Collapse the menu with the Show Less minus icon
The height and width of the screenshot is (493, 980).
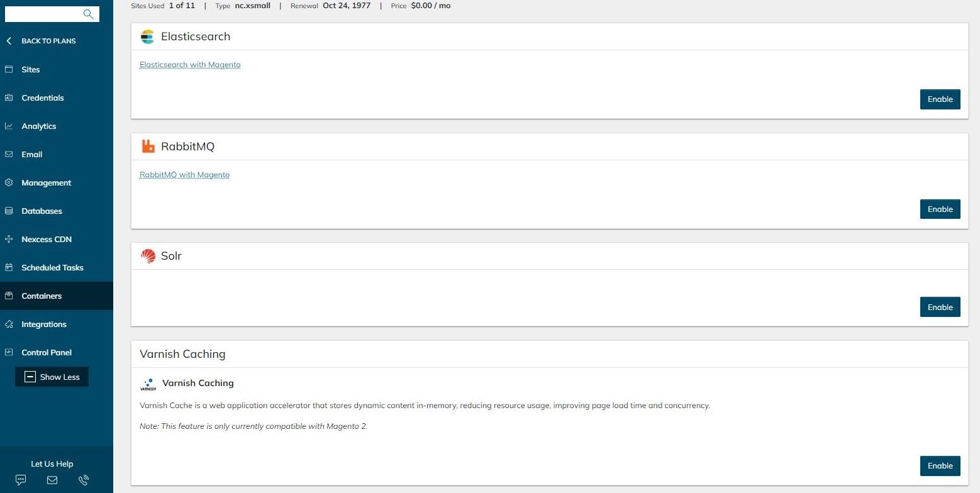tap(30, 377)
